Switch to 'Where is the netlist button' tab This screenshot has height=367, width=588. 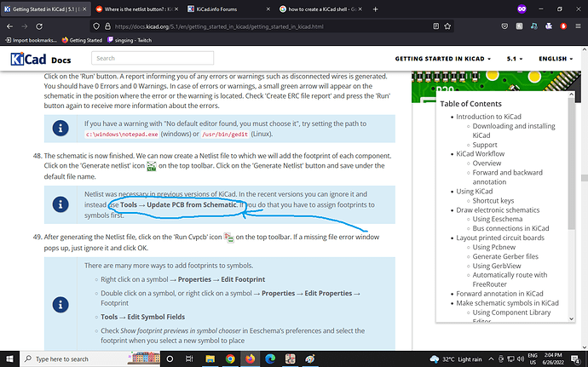136,9
